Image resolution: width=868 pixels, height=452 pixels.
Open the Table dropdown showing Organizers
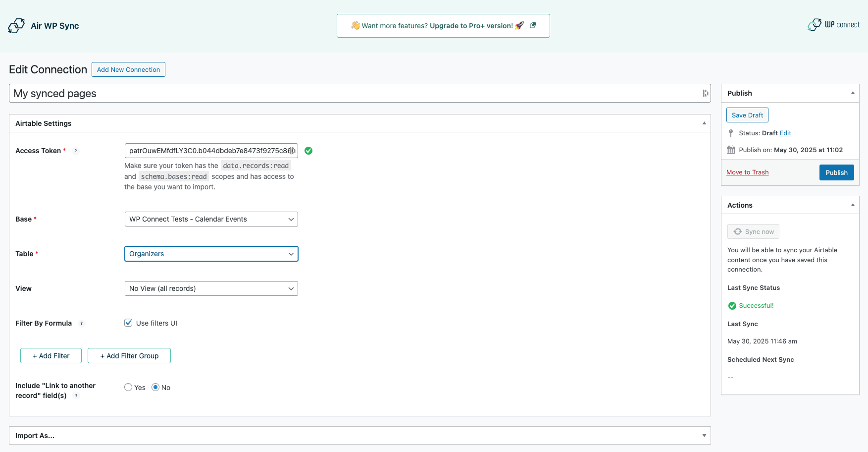tap(211, 254)
